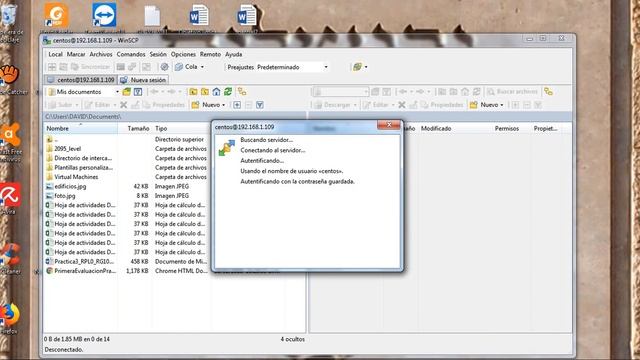Image resolution: width=640 pixels, height=360 pixels.
Task: Open the Nueva sesión tab
Action: click(x=144, y=80)
